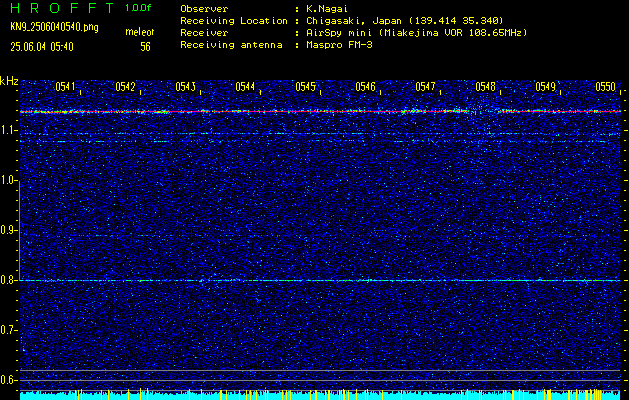
Task: Click the red carrier line near 1.14 kHz
Action: tap(321, 112)
